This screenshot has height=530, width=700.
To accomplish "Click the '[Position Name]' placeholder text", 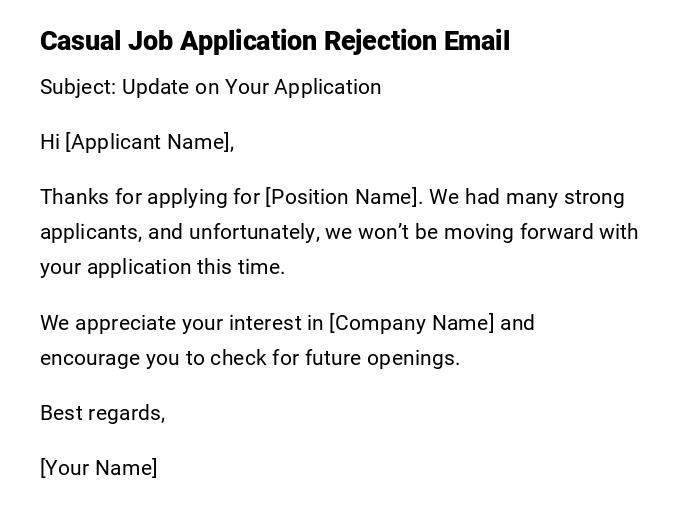I will (342, 197).
